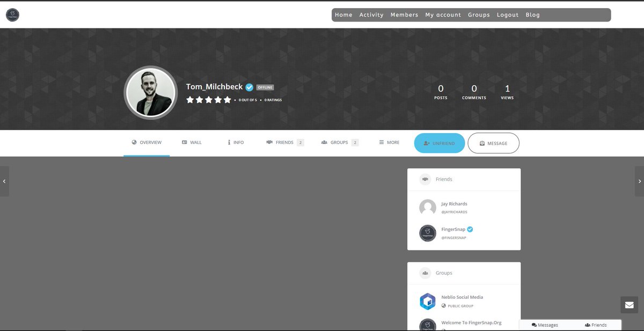Click the @JAYRICHARDS username
Viewport: 644px width, 331px height.
[454, 212]
